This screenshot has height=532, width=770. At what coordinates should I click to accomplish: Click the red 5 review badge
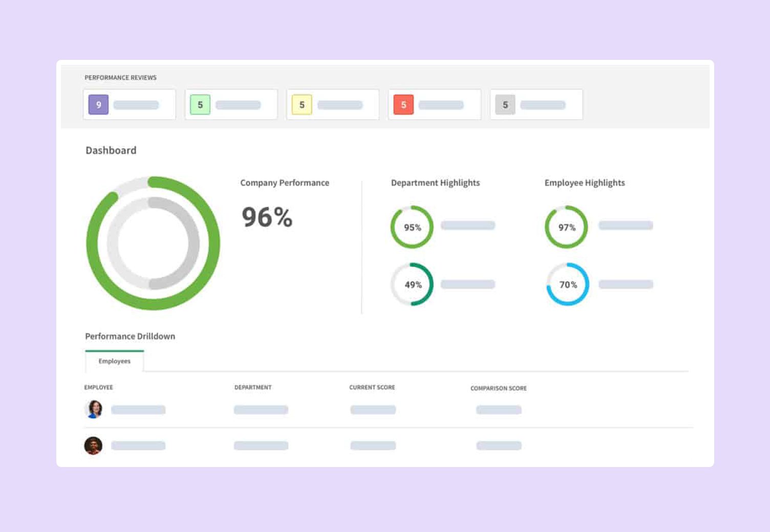(x=403, y=104)
